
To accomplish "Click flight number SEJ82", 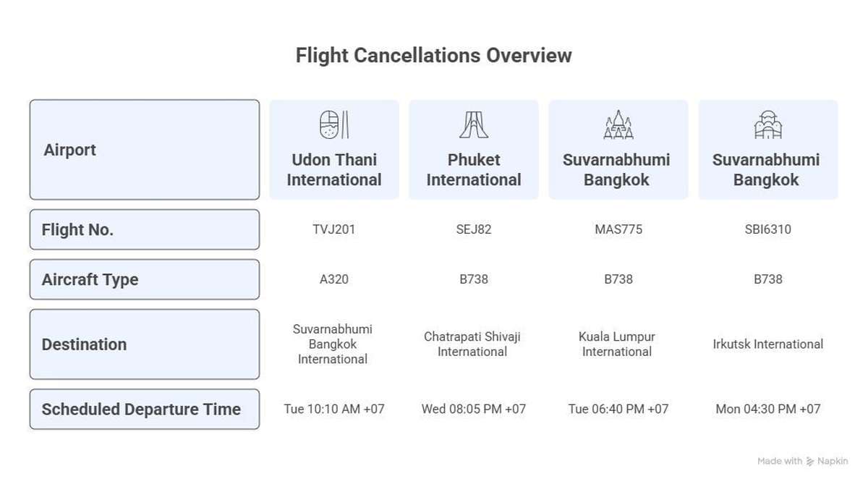I will tap(474, 229).
